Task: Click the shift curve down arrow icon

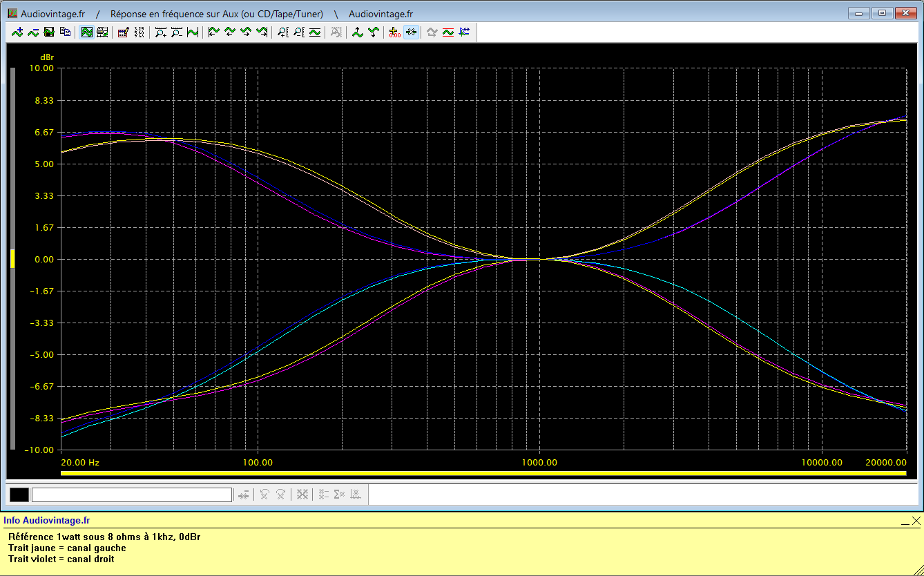Action: click(x=374, y=32)
